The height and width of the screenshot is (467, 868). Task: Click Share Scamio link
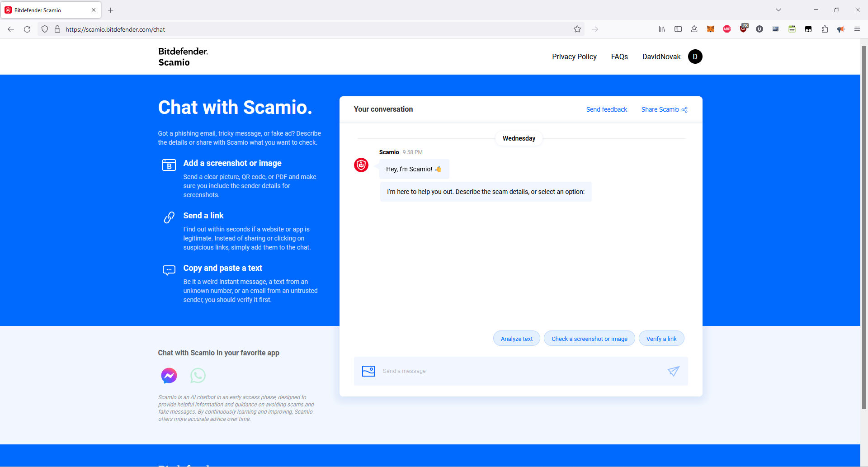(665, 109)
